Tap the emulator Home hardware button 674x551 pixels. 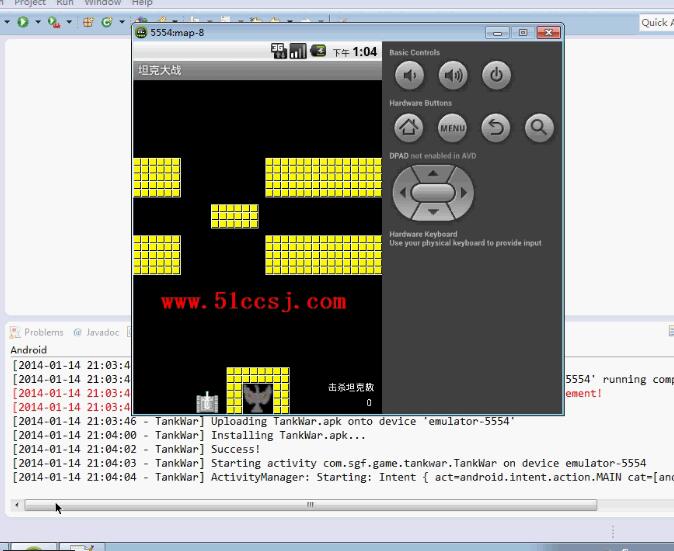(x=408, y=128)
